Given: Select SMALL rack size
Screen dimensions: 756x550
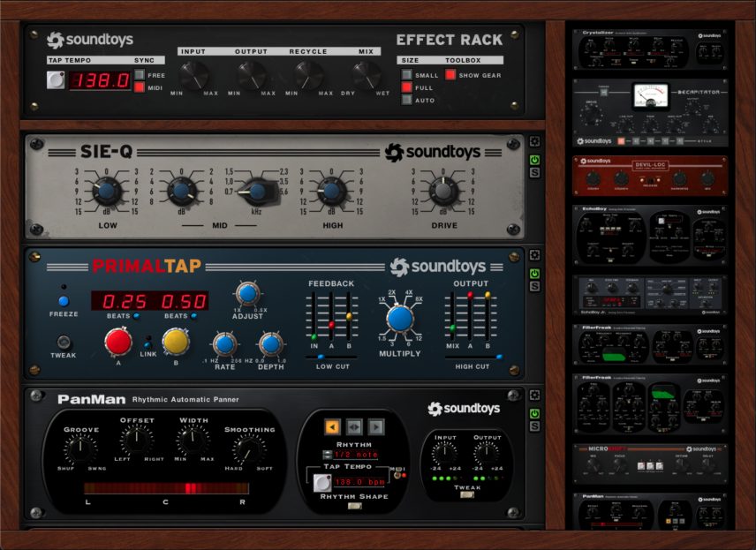Looking at the screenshot, I should pyautogui.click(x=407, y=75).
